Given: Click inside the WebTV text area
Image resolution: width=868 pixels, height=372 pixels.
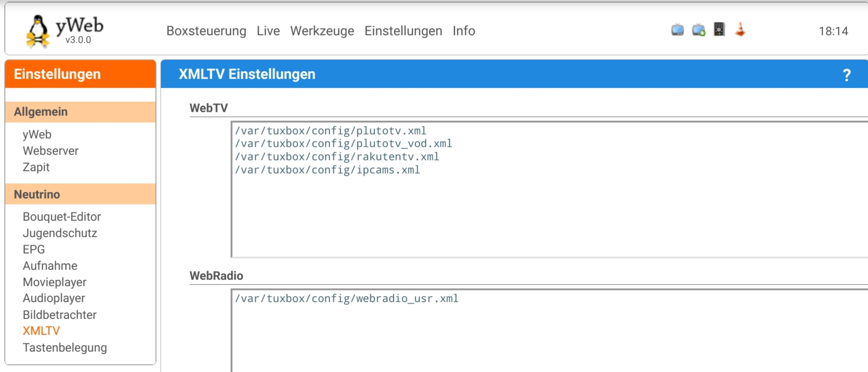Looking at the screenshot, I should [546, 214].
